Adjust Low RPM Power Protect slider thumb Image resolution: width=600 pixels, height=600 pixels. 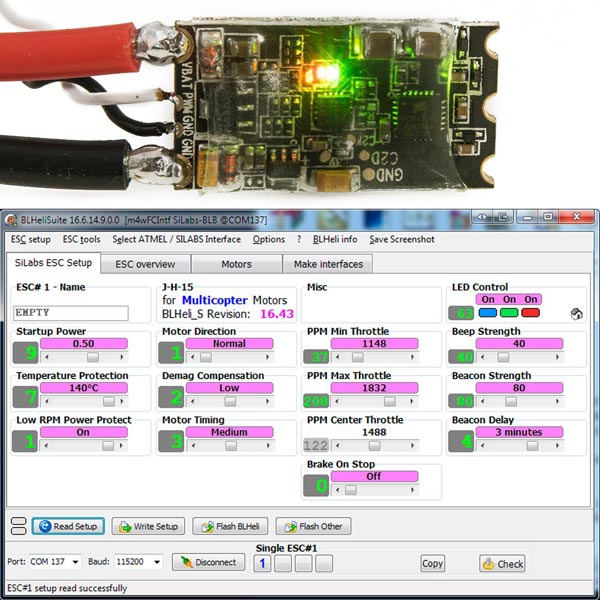coord(108,445)
